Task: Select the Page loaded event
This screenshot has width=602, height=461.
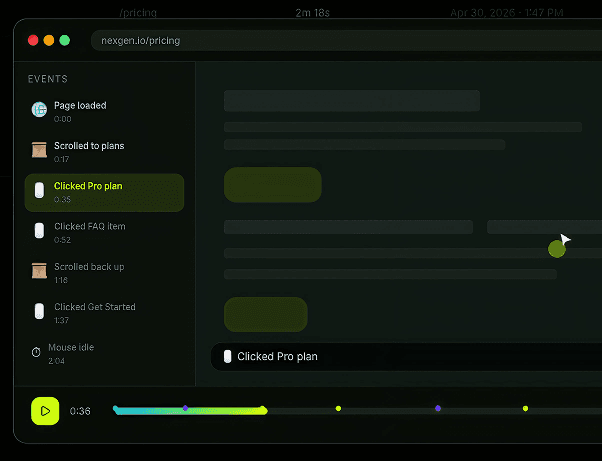Action: (104, 112)
